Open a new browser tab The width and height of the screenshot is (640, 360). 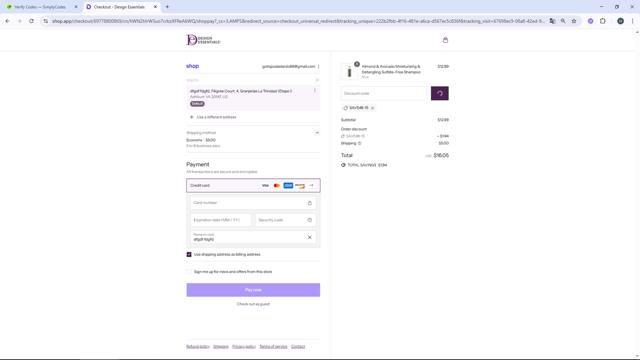[x=167, y=7]
